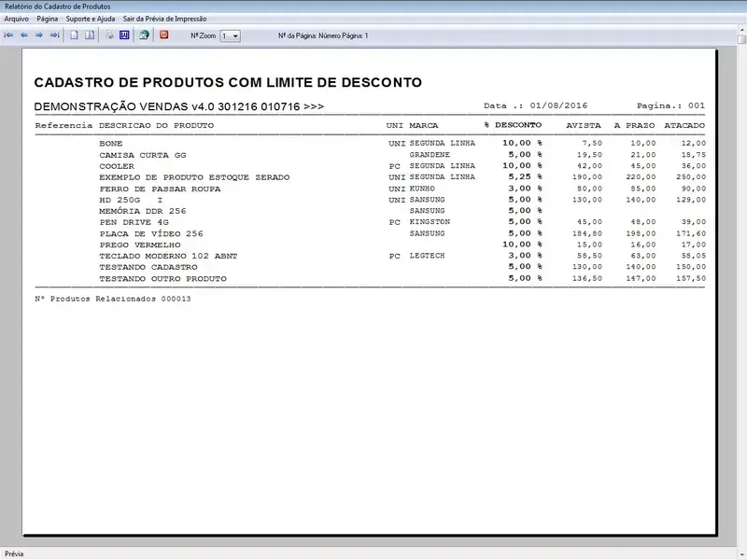This screenshot has height=560, width=747.
Task: Click the next page arrow
Action: point(39,35)
